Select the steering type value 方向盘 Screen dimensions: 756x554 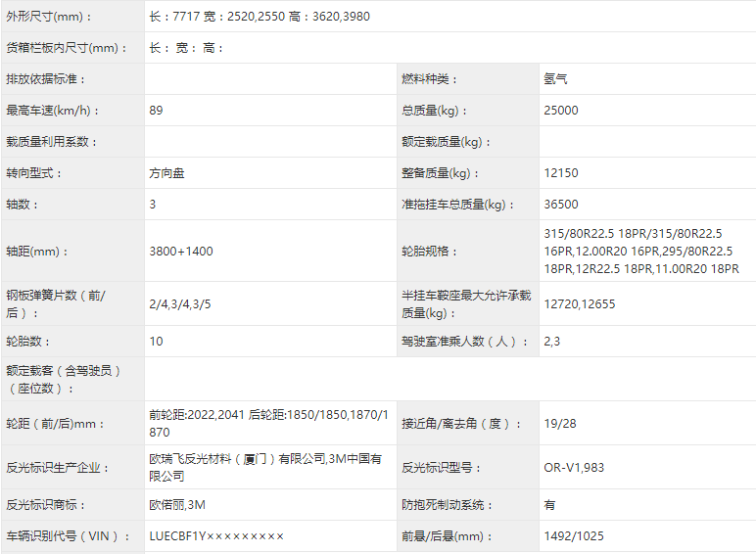[x=166, y=173]
